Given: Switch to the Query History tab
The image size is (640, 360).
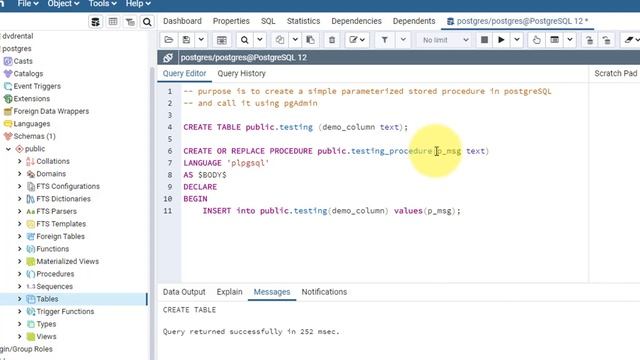Looking at the screenshot, I should point(241,73).
